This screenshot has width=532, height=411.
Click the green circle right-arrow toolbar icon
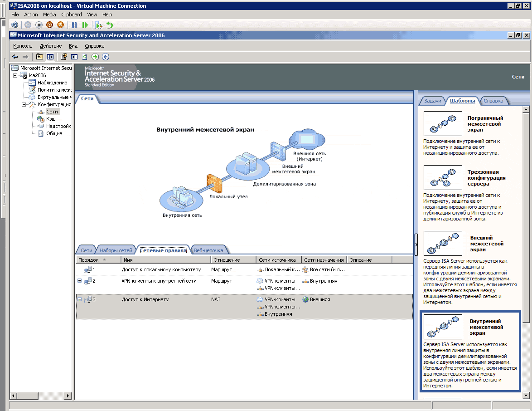[x=95, y=57]
